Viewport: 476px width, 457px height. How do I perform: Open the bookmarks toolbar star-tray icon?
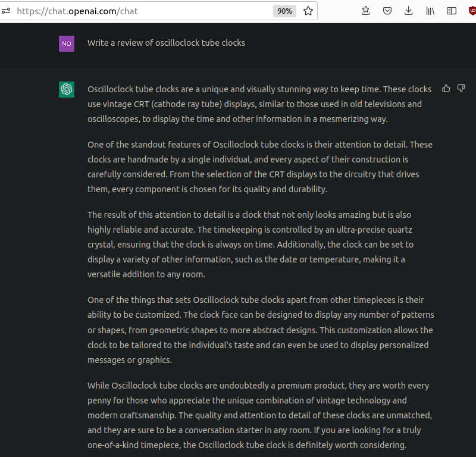click(366, 11)
